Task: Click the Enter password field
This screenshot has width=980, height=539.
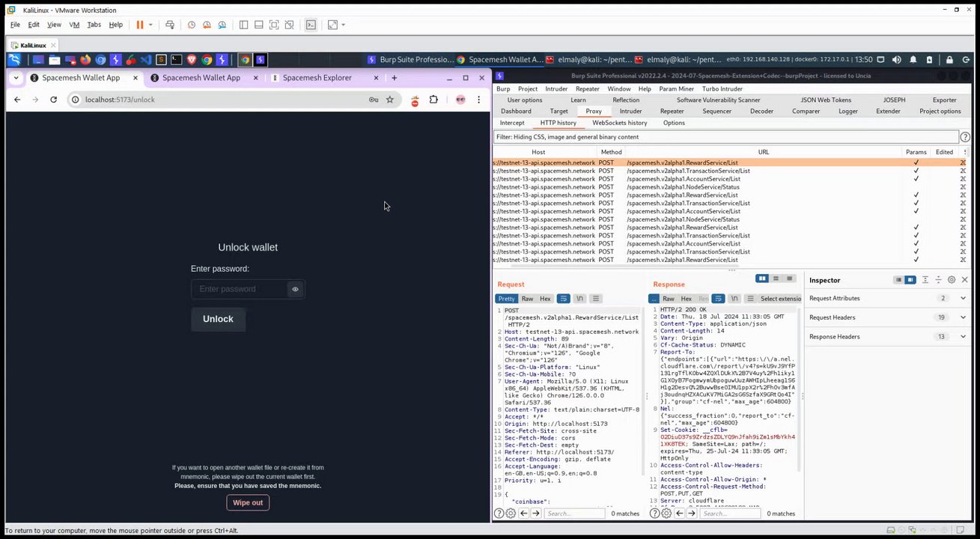Action: tap(240, 289)
